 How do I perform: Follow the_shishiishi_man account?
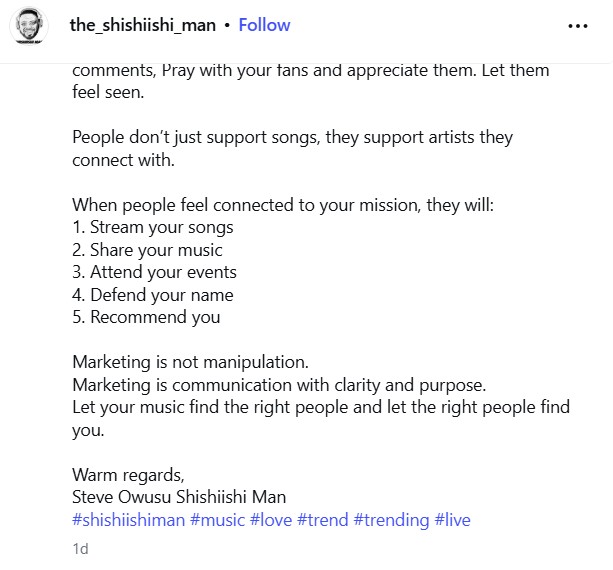click(264, 25)
